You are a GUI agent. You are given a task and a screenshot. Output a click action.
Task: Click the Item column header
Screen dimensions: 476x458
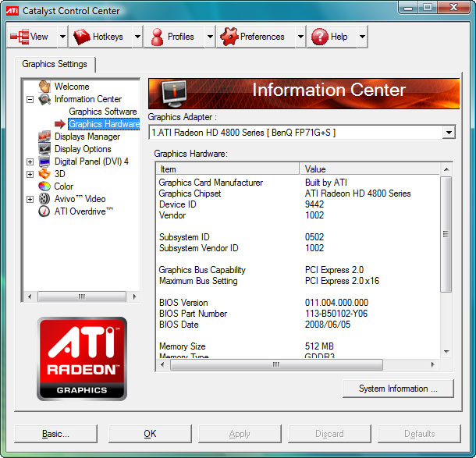coord(228,169)
